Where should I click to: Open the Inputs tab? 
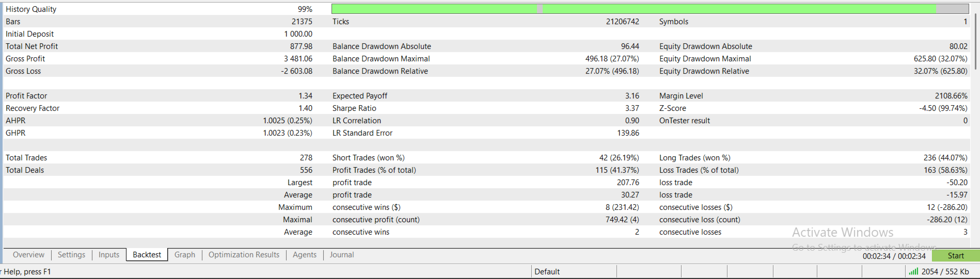click(x=109, y=255)
